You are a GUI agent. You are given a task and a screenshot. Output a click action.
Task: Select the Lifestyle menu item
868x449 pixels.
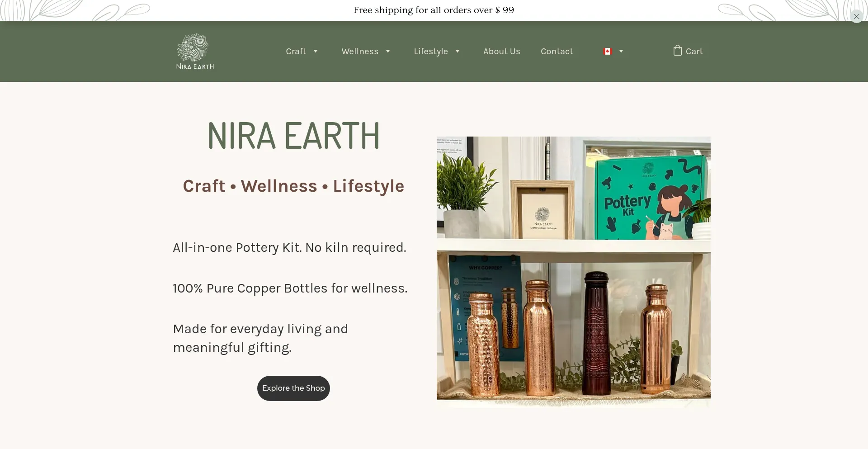coord(431,52)
